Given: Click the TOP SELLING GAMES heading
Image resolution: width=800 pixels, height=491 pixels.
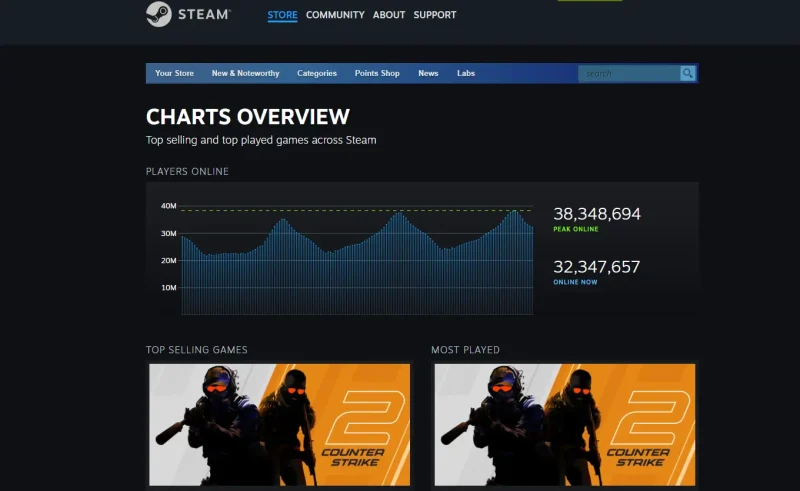Looking at the screenshot, I should point(197,350).
